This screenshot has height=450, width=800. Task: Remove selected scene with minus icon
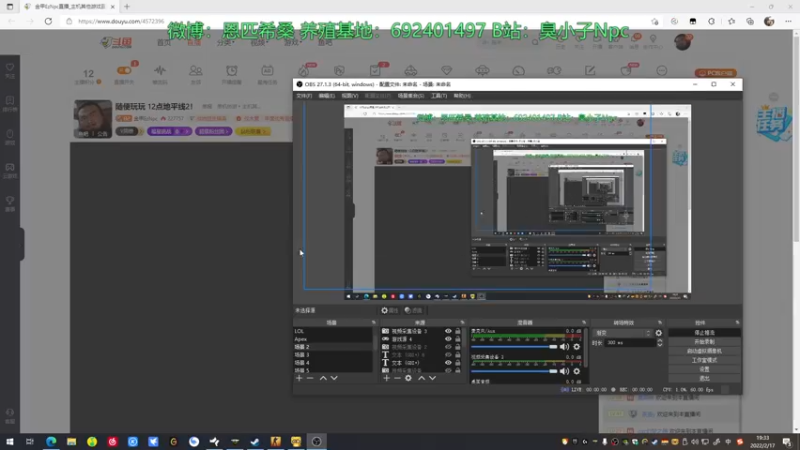pyautogui.click(x=310, y=378)
